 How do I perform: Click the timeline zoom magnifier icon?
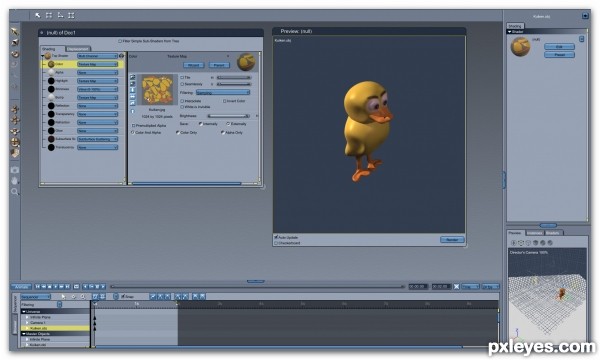pyautogui.click(x=83, y=296)
